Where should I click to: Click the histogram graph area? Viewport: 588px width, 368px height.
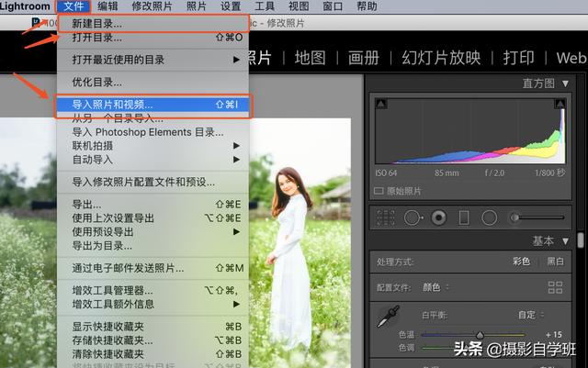pos(470,131)
